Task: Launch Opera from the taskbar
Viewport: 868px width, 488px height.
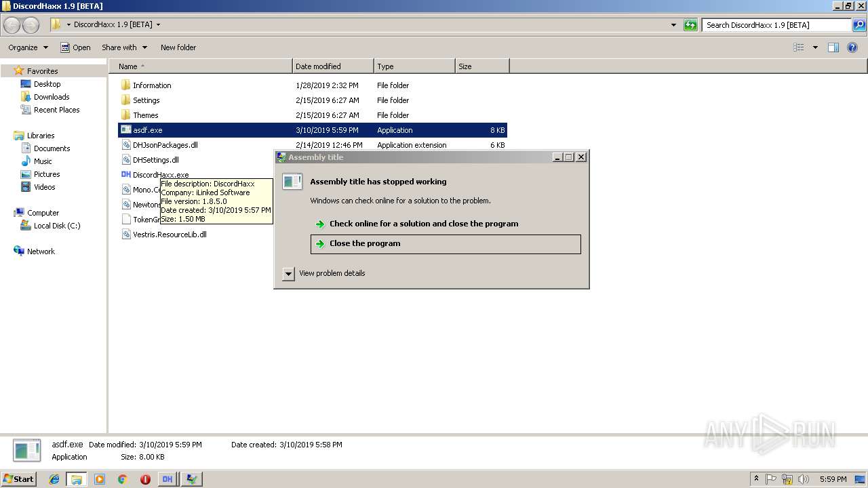Action: [145, 479]
